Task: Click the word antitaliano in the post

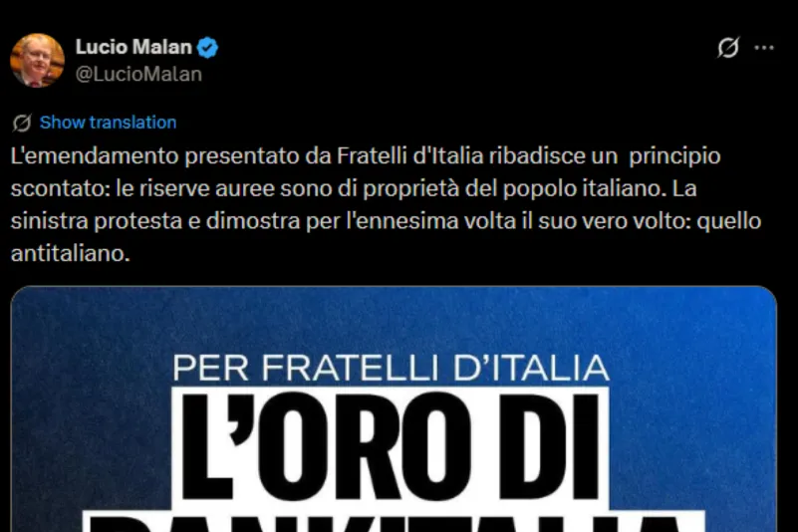Action: click(x=70, y=253)
